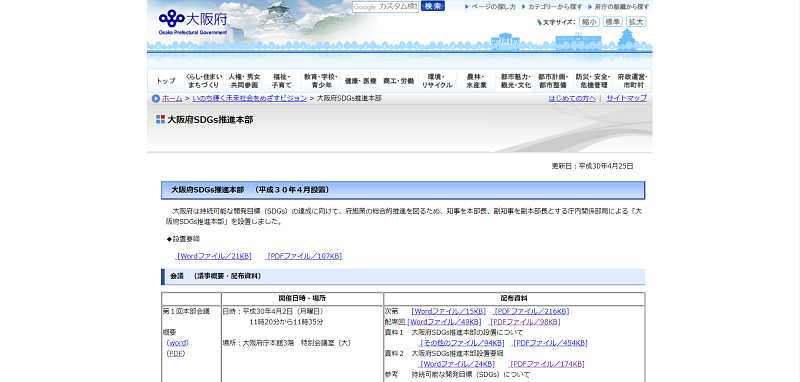Viewport: 800px width, 382px height.
Task: Open カテゴリーから探す link
Action: click(555, 7)
